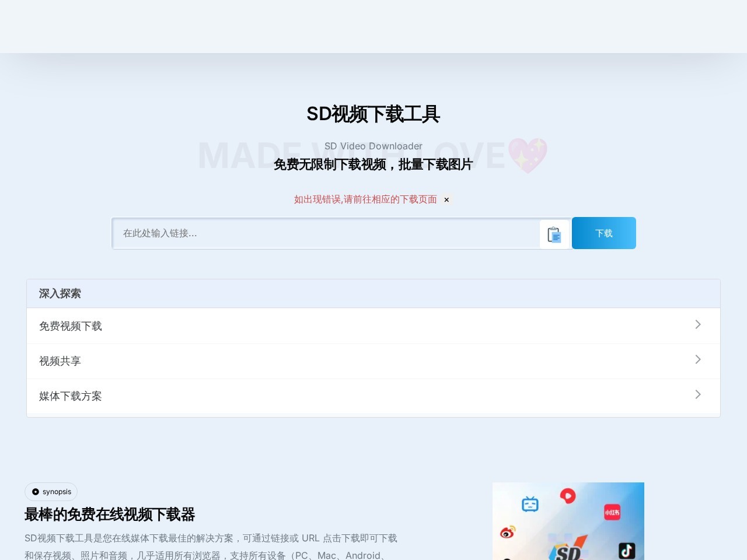
Task: Expand the 免费视频下载 row
Action: [373, 326]
